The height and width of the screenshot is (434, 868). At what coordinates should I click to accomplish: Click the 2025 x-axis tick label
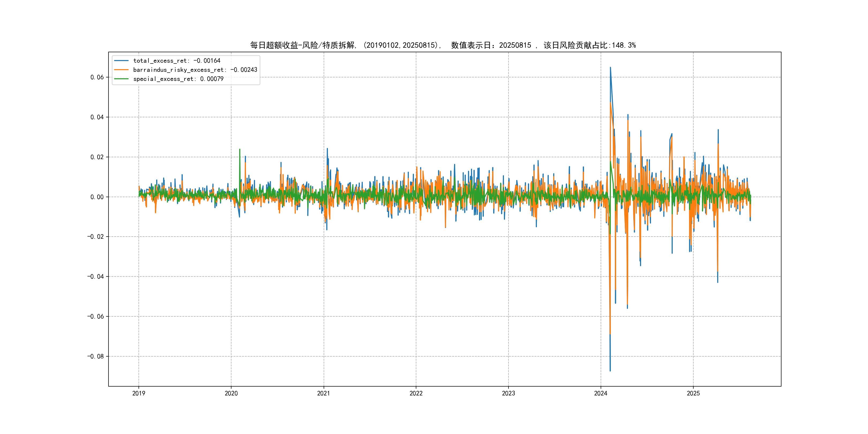tap(693, 393)
